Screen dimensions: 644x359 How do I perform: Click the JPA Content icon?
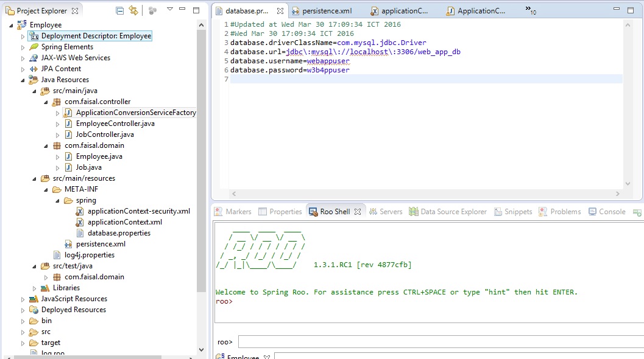coord(34,69)
